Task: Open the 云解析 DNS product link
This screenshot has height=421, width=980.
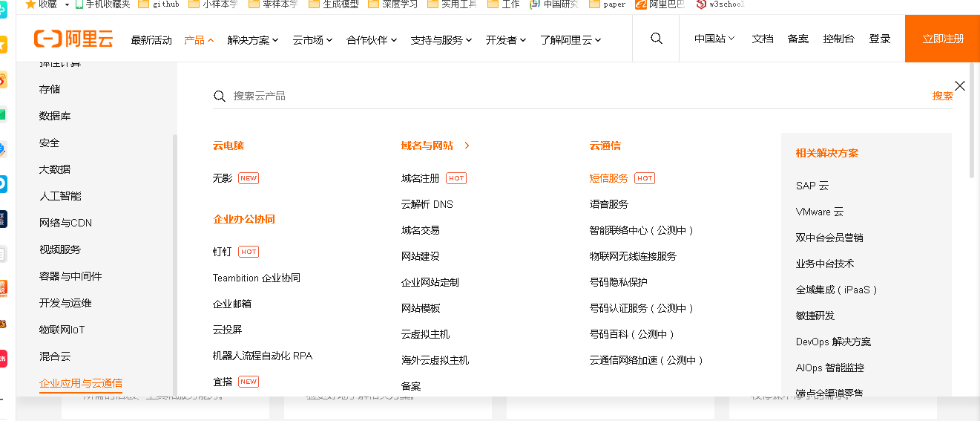Action: pyautogui.click(x=427, y=204)
